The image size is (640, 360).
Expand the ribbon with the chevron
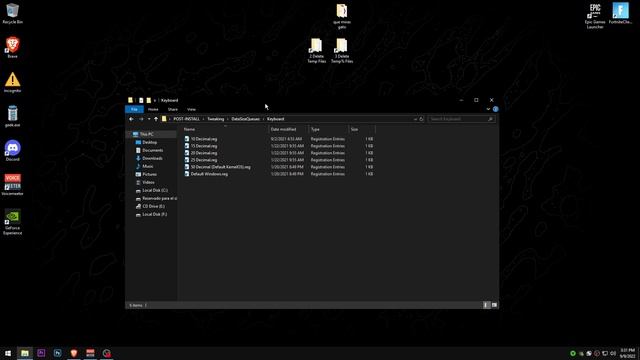tap(488, 109)
